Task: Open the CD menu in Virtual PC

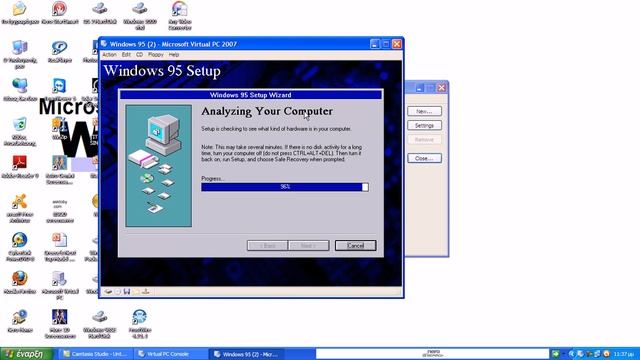Action: pos(139,54)
